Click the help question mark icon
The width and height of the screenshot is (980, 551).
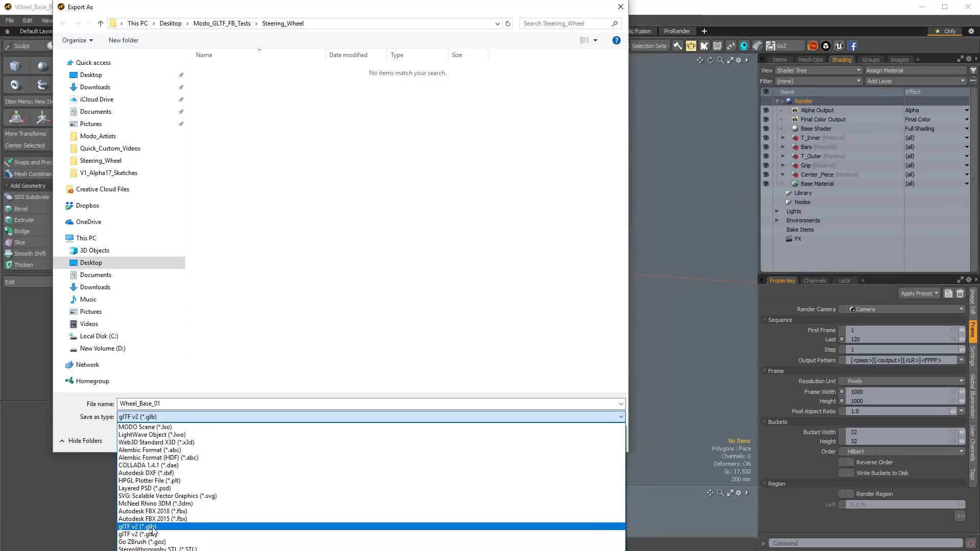[617, 40]
